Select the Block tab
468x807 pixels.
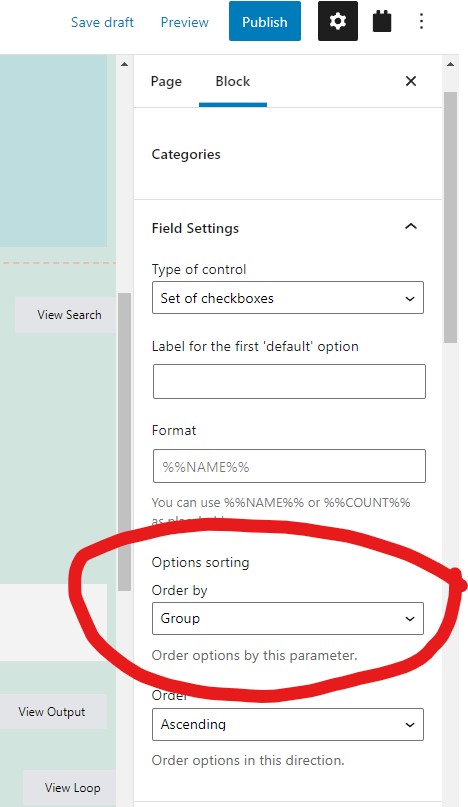233,81
